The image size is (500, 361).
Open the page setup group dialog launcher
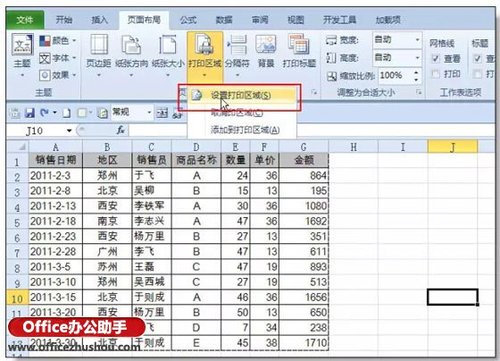314,92
